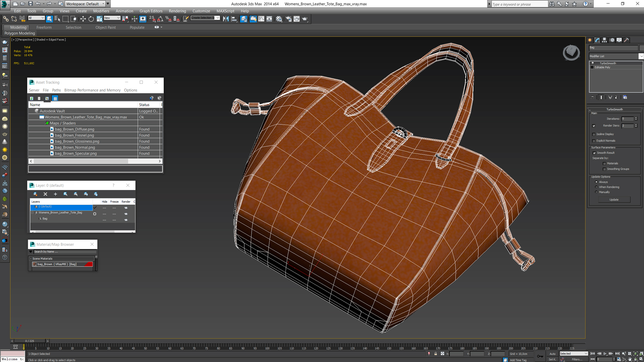The height and width of the screenshot is (362, 644).
Task: Open the Create command panel tab
Action: 590,40
